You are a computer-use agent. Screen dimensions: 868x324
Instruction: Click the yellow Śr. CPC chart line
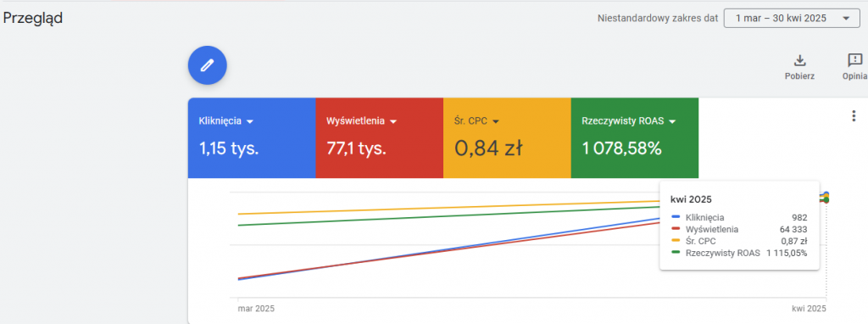coord(442,208)
